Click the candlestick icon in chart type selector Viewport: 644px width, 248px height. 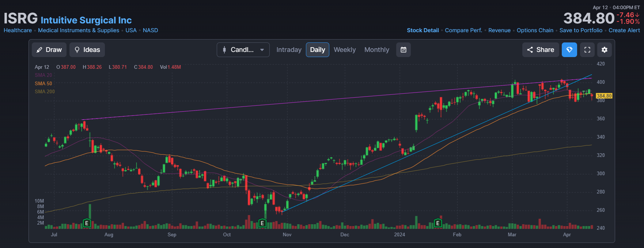point(224,50)
